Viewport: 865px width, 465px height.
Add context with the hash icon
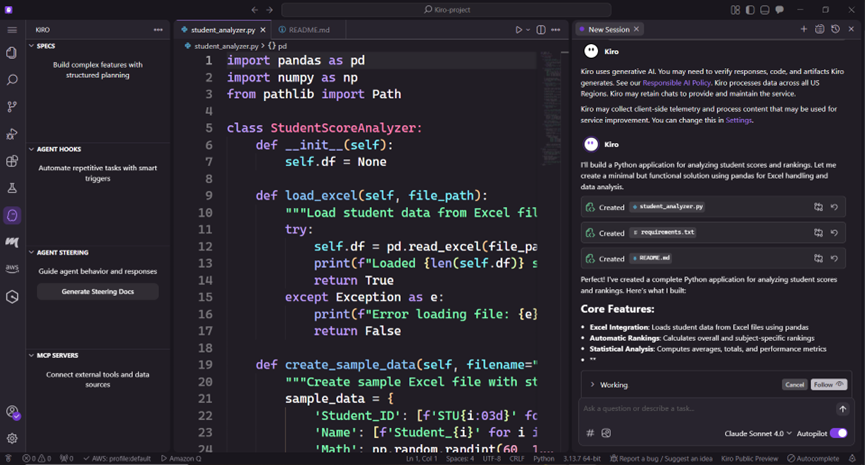(590, 433)
